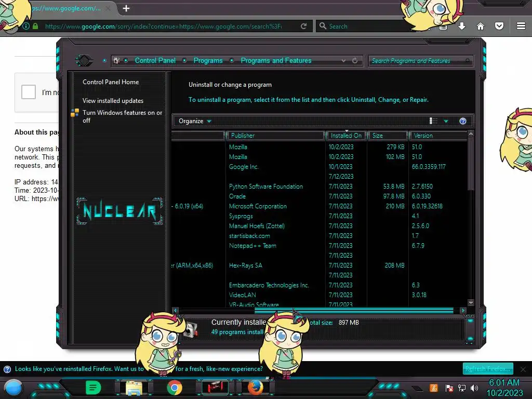Click the list's scroll up arrow

[471, 134]
